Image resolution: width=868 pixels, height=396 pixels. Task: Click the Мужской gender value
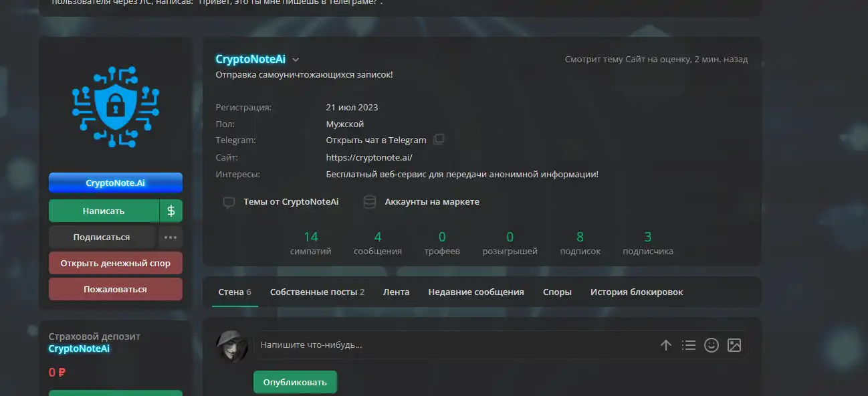click(x=345, y=124)
